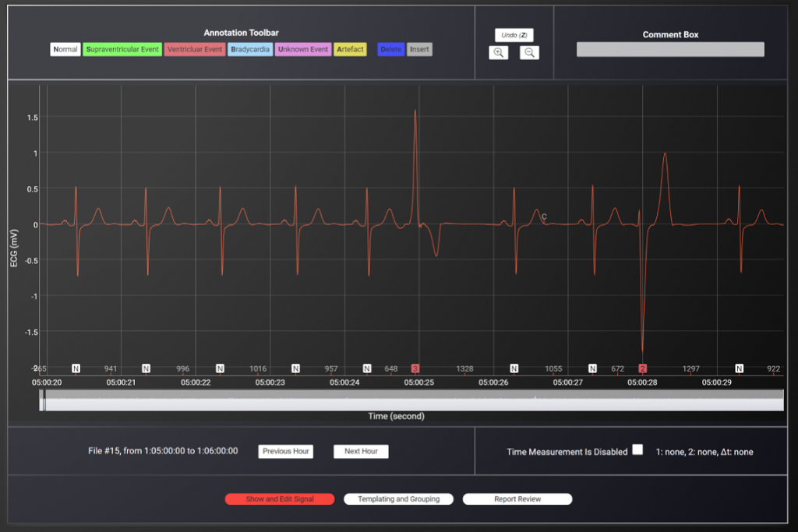Switch to Templating and Grouping tab
Viewport: 798px width, 532px height.
click(398, 499)
